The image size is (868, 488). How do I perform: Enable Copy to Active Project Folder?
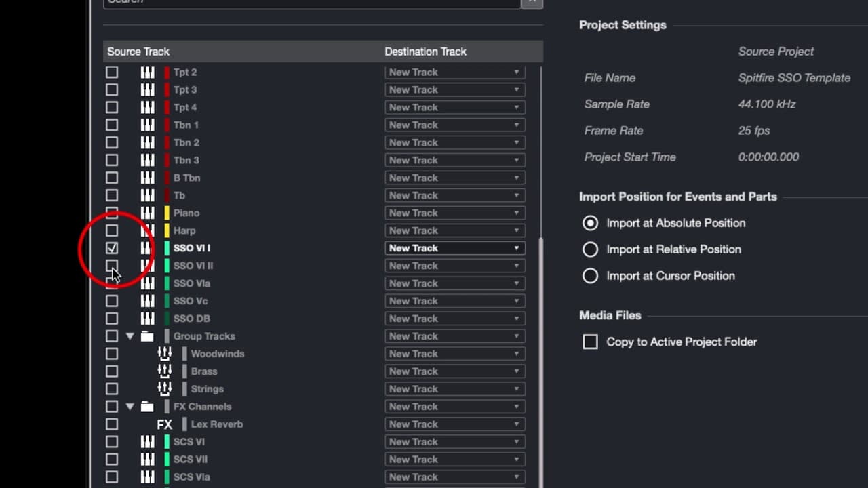tap(591, 342)
